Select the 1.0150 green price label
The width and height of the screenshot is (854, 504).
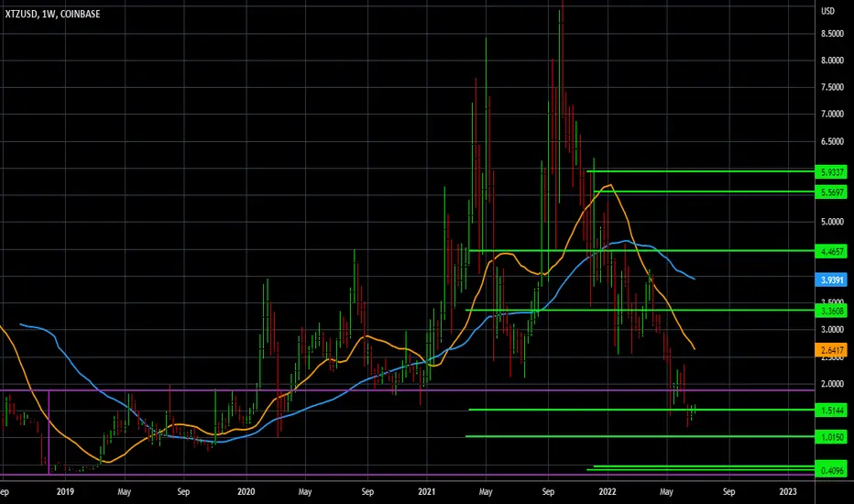[x=831, y=437]
